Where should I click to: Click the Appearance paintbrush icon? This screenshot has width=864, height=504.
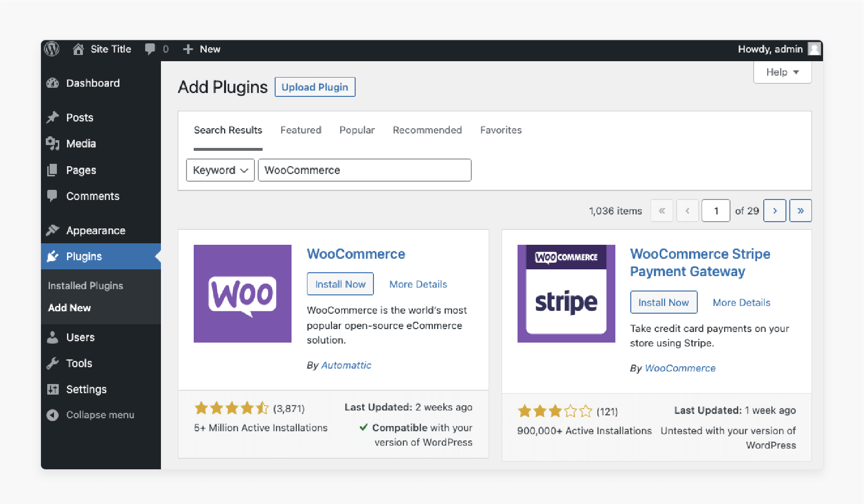(x=53, y=230)
